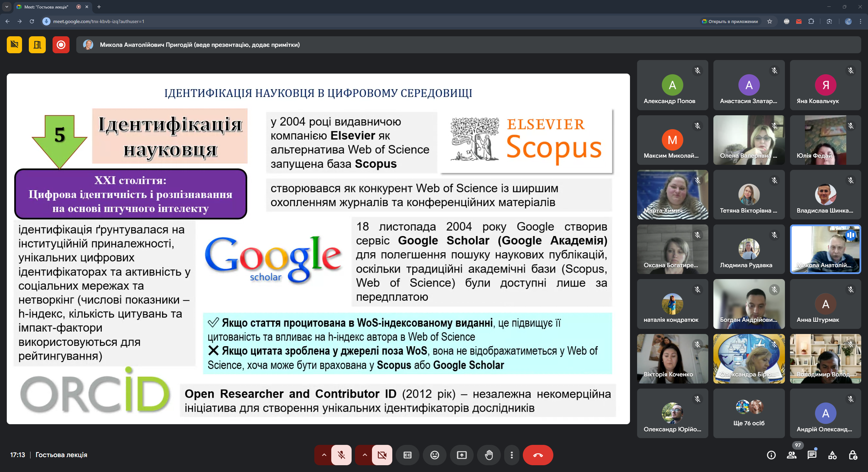Image resolution: width=868 pixels, height=472 pixels.
Task: Bookmark this page with the star icon
Action: pos(770,21)
